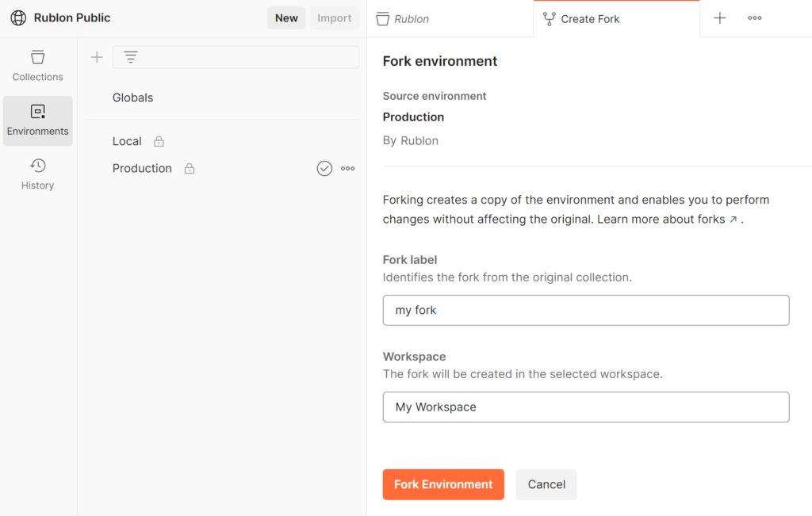Click the Fork label input containing my fork
The height and width of the screenshot is (516, 812).
[586, 310]
